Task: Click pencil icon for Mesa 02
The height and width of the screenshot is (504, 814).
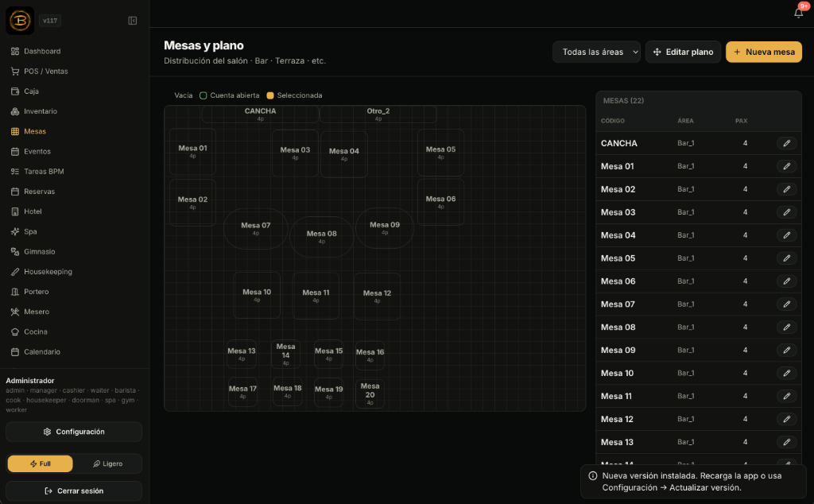Action: click(786, 189)
